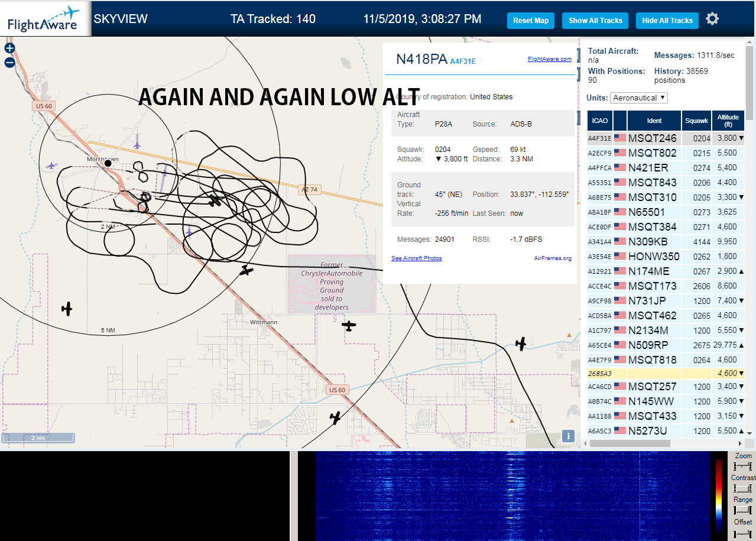Click the SKYVIEW header title
The width and height of the screenshot is (756, 541).
click(x=121, y=19)
